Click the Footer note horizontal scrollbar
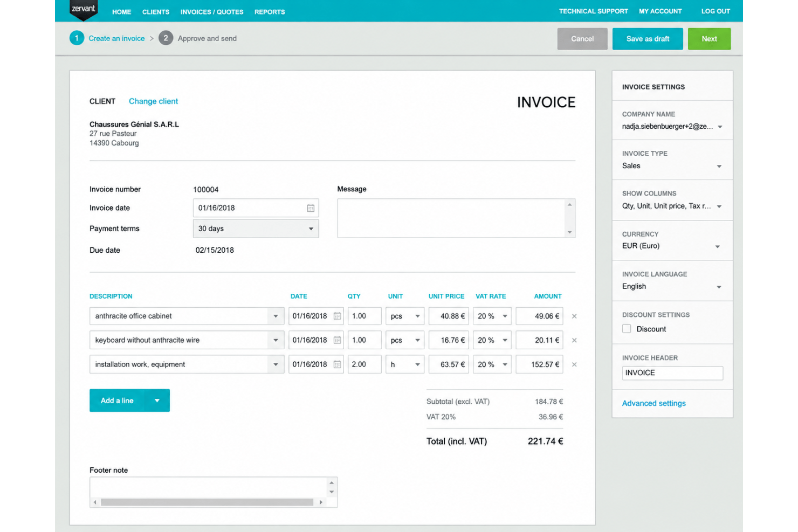 coord(207,502)
